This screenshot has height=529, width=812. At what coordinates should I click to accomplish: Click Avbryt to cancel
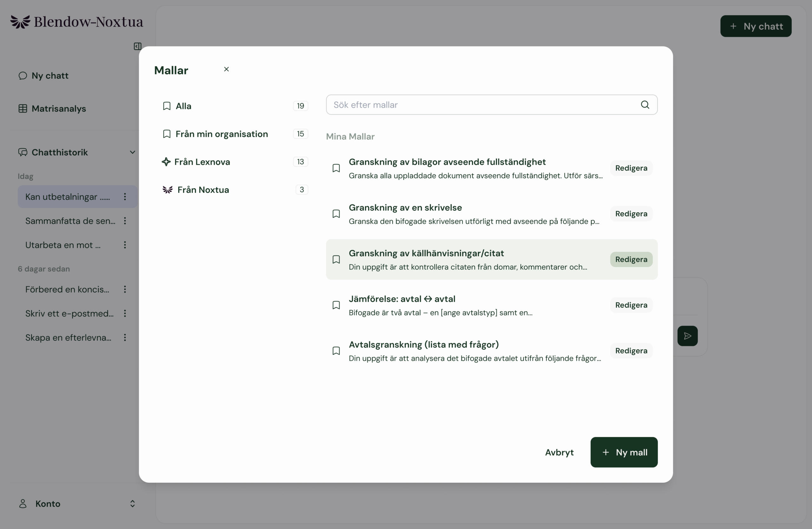[559, 453]
